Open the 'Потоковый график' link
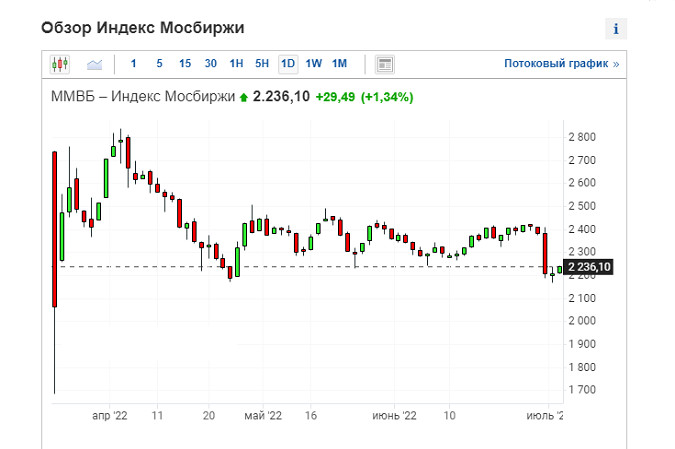This screenshot has width=675, height=449. pos(562,64)
